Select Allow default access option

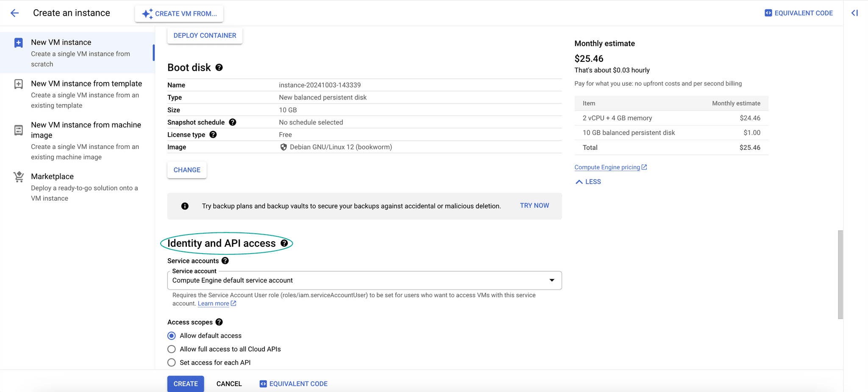172,336
